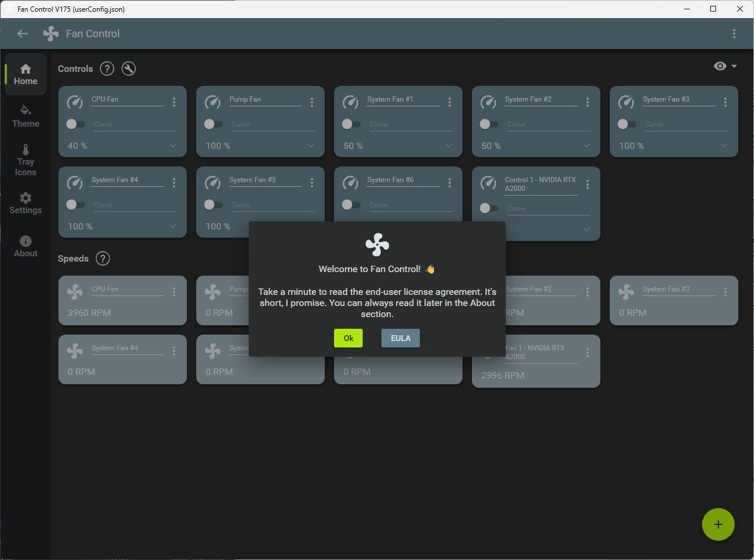
Task: Edit the CPU Fan control name field
Action: click(x=128, y=99)
